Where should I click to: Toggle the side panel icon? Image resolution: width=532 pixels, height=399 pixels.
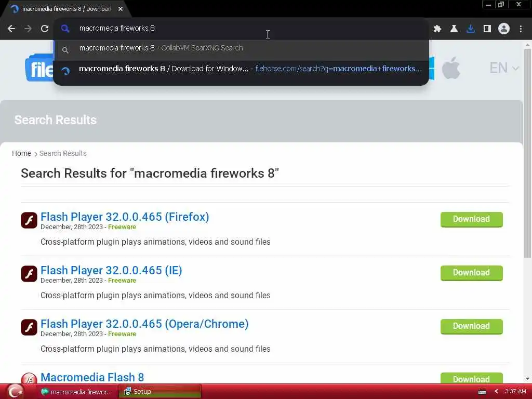click(x=487, y=29)
